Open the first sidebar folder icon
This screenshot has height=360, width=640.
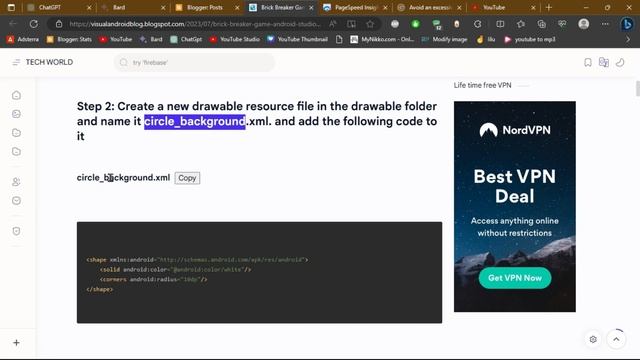click(16, 133)
